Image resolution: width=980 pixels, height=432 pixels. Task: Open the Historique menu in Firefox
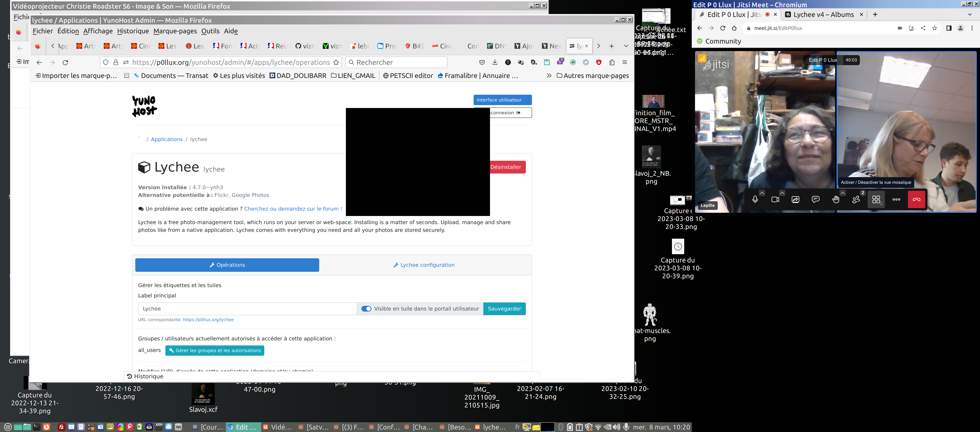tap(133, 31)
